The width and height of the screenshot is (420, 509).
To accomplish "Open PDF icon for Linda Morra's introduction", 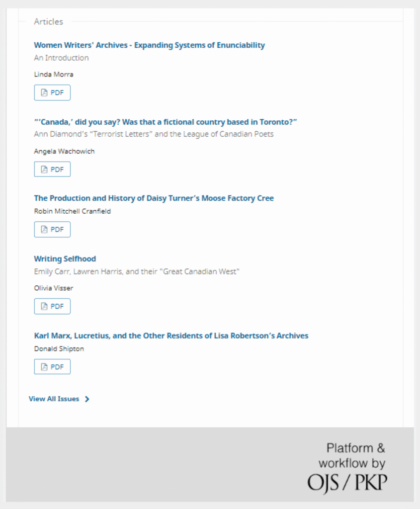I will (x=44, y=93).
